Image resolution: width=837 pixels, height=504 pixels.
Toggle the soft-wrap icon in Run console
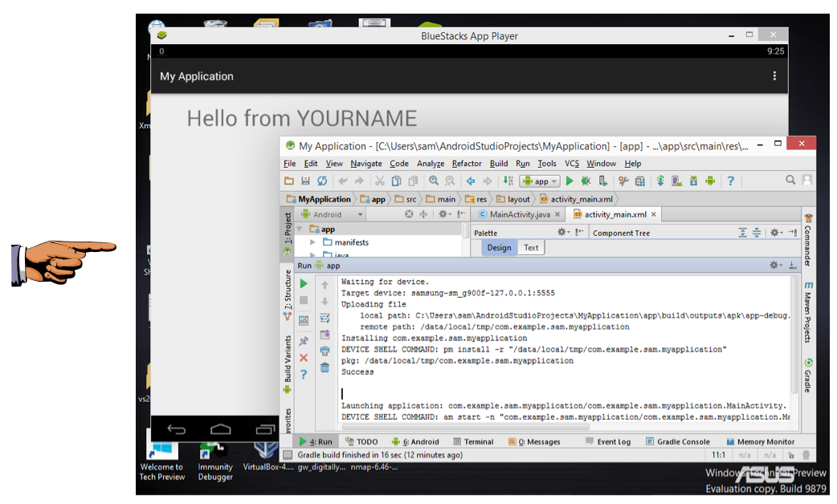[x=325, y=318]
